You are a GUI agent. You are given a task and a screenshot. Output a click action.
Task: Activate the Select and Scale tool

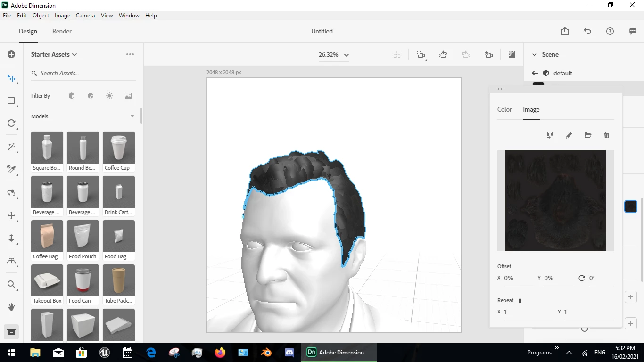click(11, 100)
